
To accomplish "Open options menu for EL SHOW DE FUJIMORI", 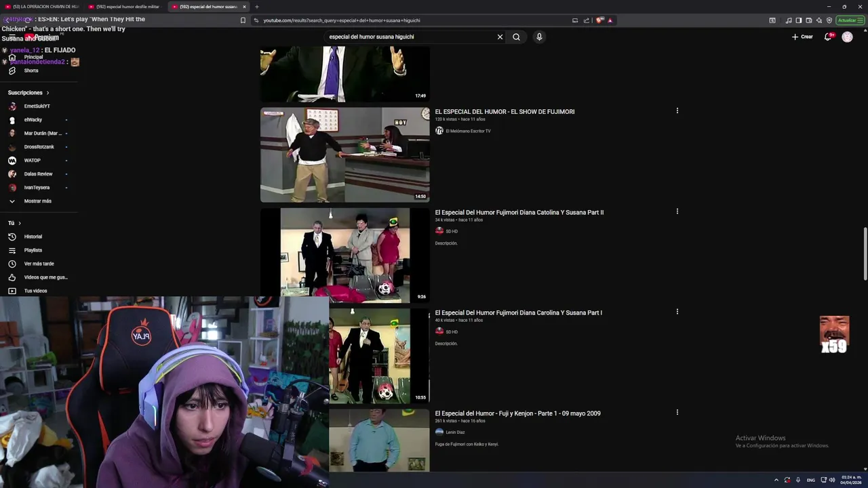I will tap(677, 110).
